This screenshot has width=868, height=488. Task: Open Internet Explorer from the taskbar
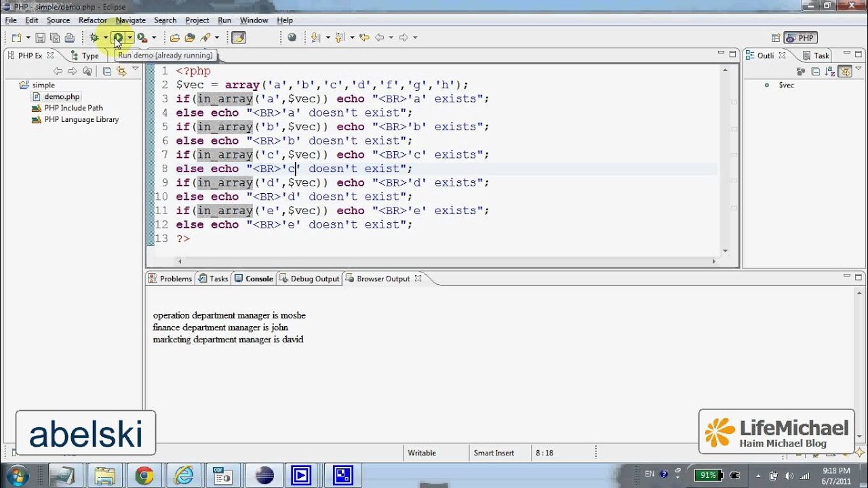(x=183, y=476)
